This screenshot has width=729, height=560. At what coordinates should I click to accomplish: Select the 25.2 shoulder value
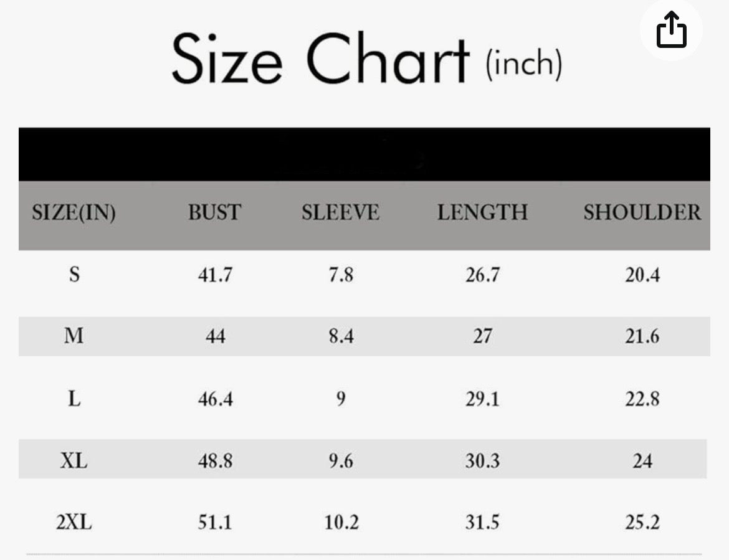(642, 522)
